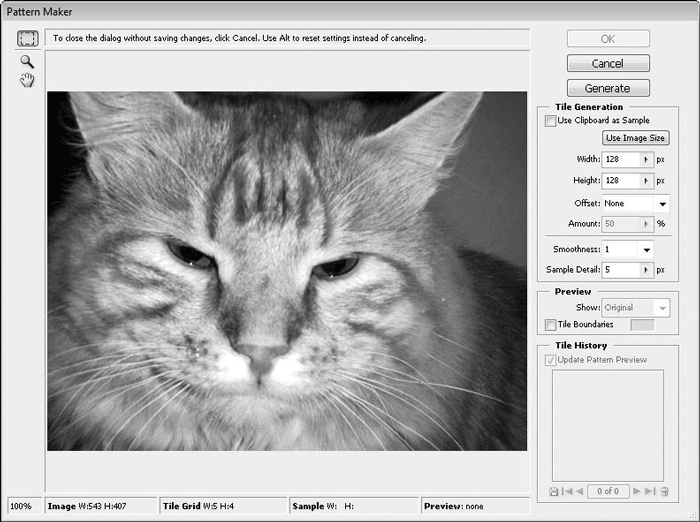This screenshot has height=522, width=700.
Task: Activate the Hand pan tool
Action: (x=27, y=80)
